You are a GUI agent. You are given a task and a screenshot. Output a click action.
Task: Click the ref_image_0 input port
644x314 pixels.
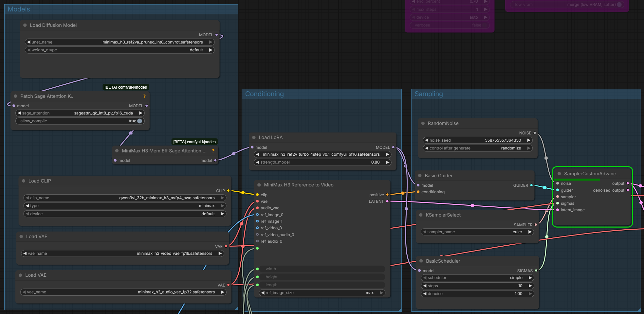[257, 215]
